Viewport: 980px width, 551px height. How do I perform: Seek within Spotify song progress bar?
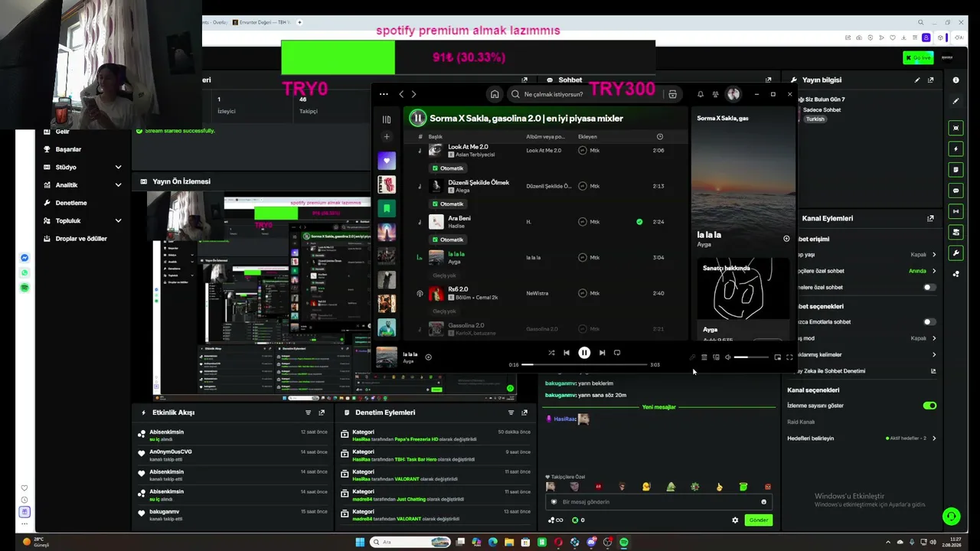(x=585, y=365)
